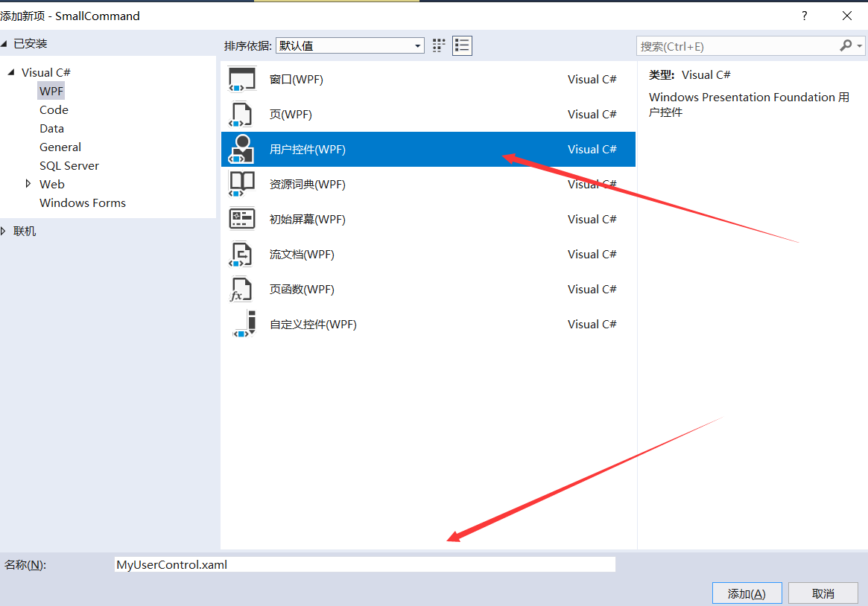
Task: Click the 联机 label
Action: pyautogui.click(x=25, y=231)
